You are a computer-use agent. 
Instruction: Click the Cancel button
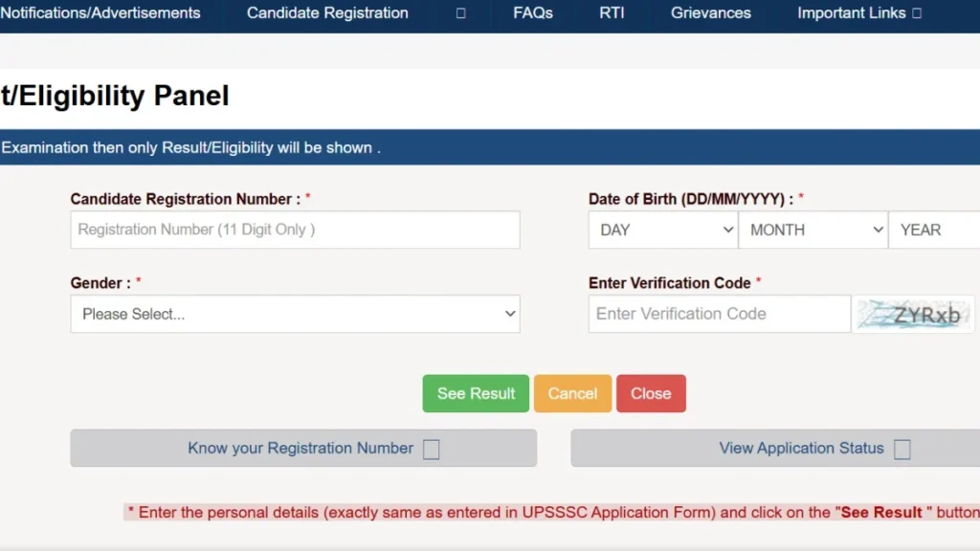tap(572, 393)
